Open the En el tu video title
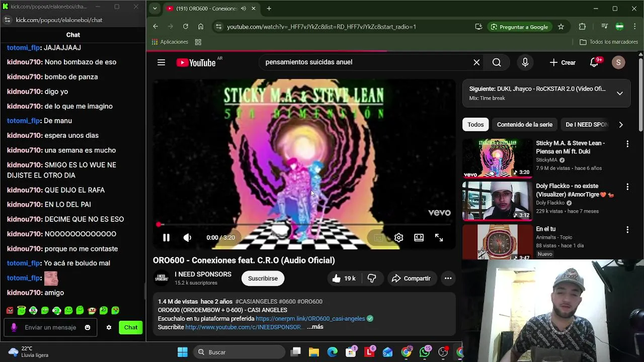644x362 pixels. pyautogui.click(x=545, y=229)
